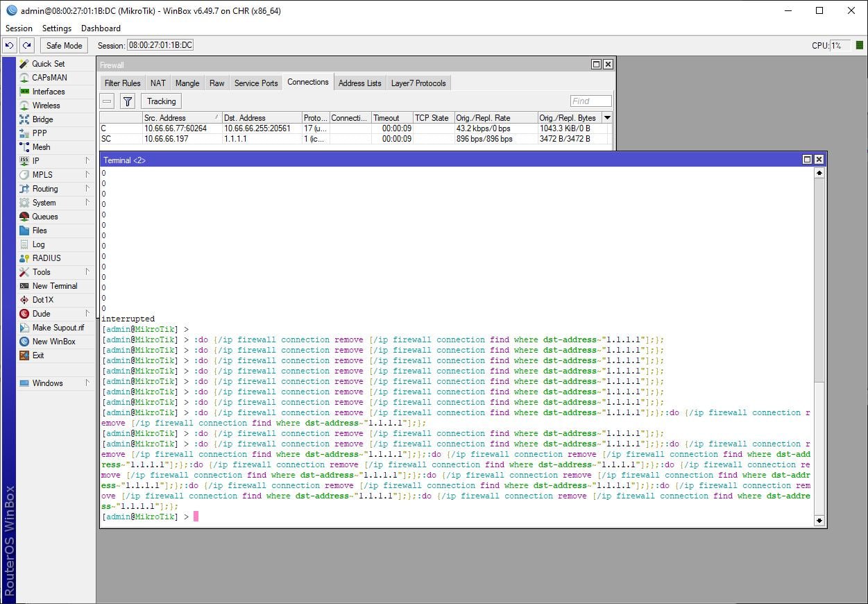868x604 pixels.
Task: Switch to Address Lists tab
Action: (x=360, y=83)
